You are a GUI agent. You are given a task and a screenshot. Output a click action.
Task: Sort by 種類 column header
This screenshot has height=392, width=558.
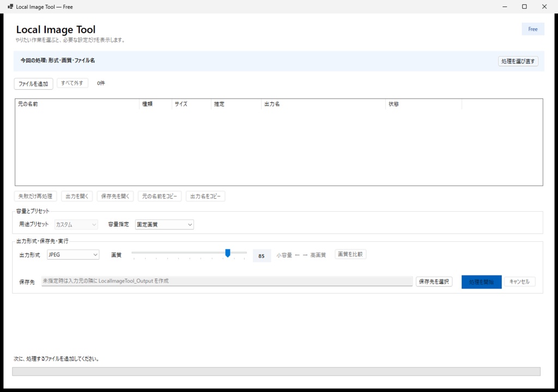click(x=155, y=104)
